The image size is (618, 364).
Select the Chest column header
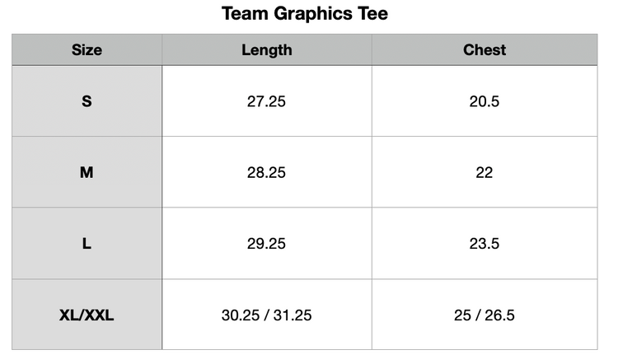click(484, 49)
